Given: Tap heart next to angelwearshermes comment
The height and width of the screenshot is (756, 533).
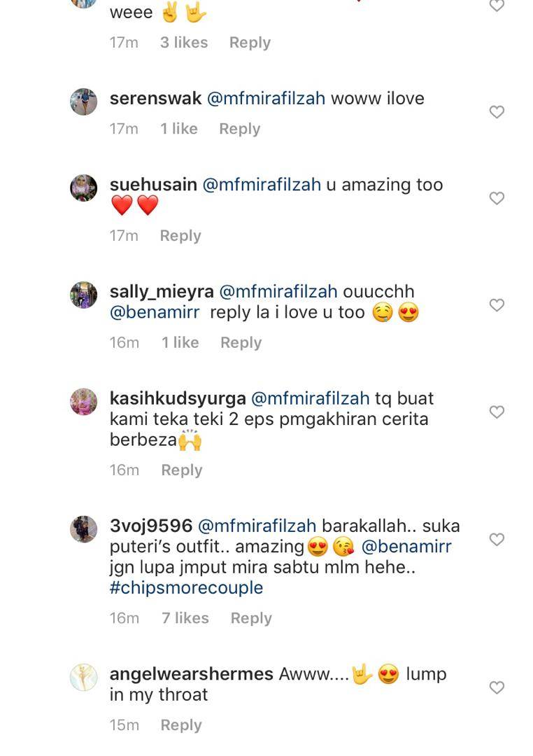Looking at the screenshot, I should 497,687.
